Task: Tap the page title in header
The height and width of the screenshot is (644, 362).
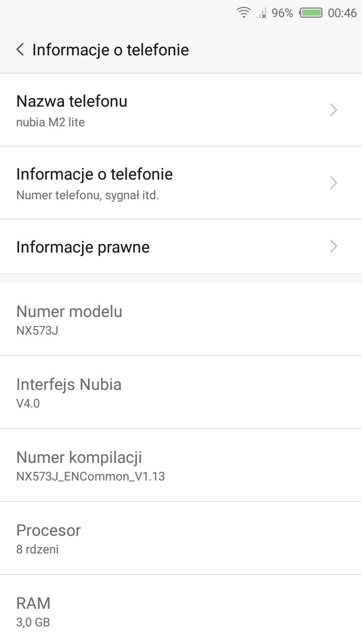Action: pyautogui.click(x=111, y=50)
